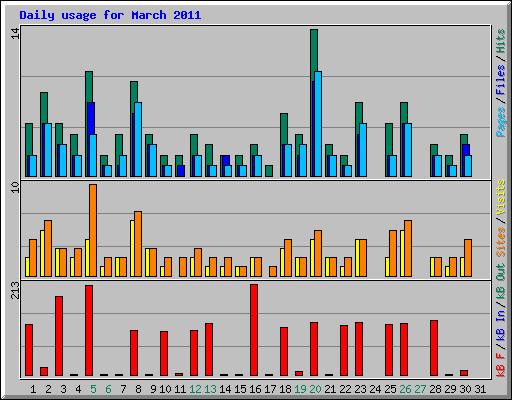Click the red kB F bar on day 13
Screen dimensions: 512x400
click(209, 349)
